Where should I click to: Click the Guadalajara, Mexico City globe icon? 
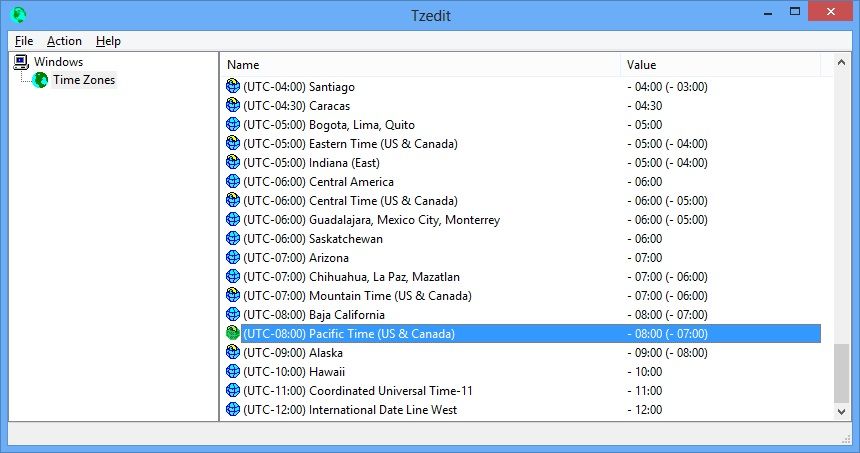(x=233, y=219)
